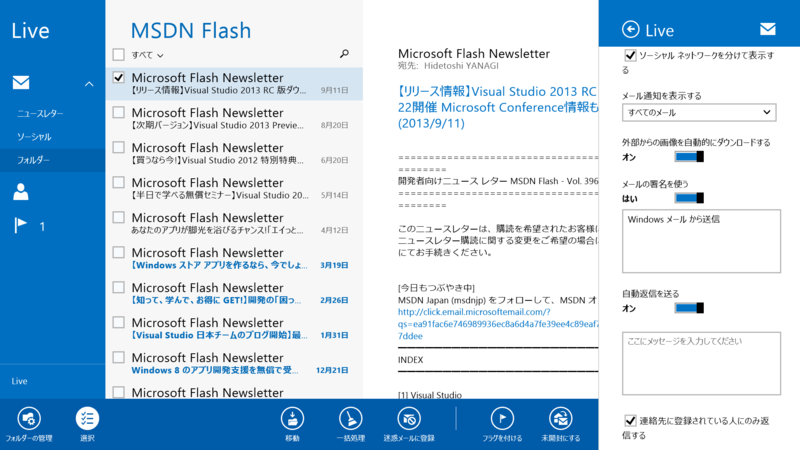The width and height of the screenshot is (800, 450).
Task: Open the click.email.microsoftemail.com link
Action: [498, 323]
